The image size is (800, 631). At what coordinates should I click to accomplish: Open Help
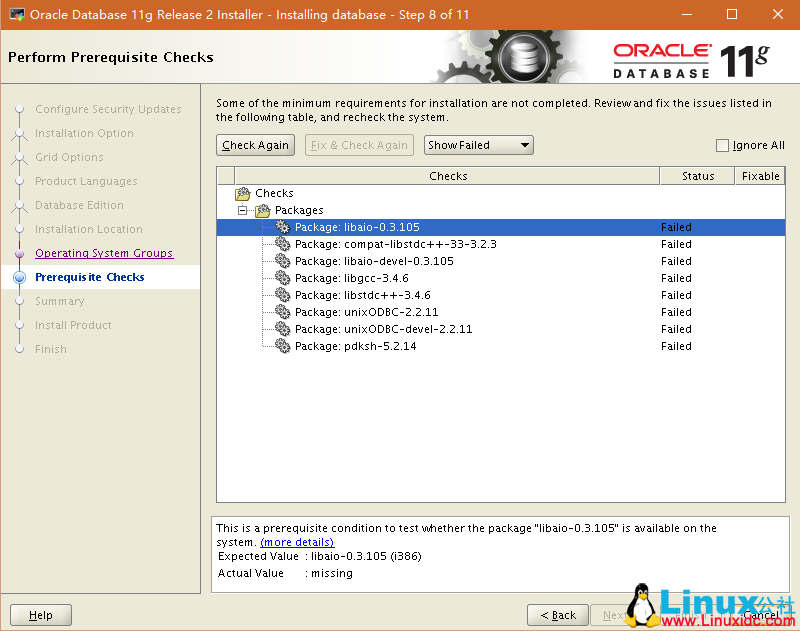[40, 615]
